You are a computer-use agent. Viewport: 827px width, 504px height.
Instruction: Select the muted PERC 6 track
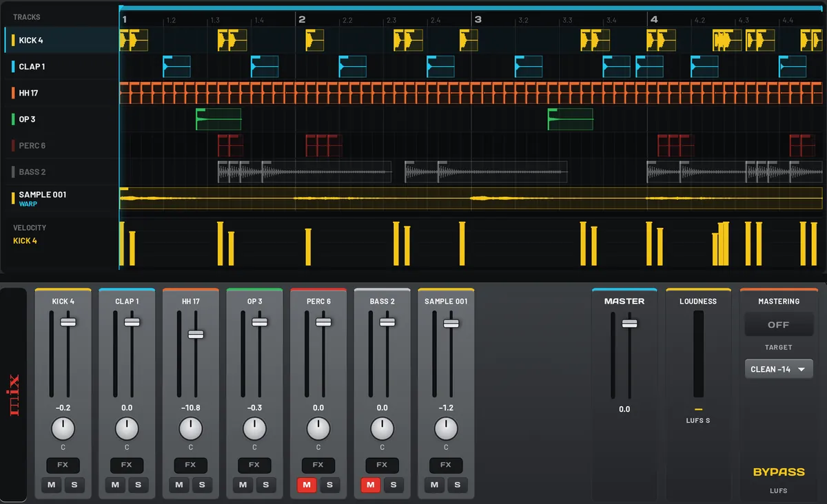click(x=61, y=145)
